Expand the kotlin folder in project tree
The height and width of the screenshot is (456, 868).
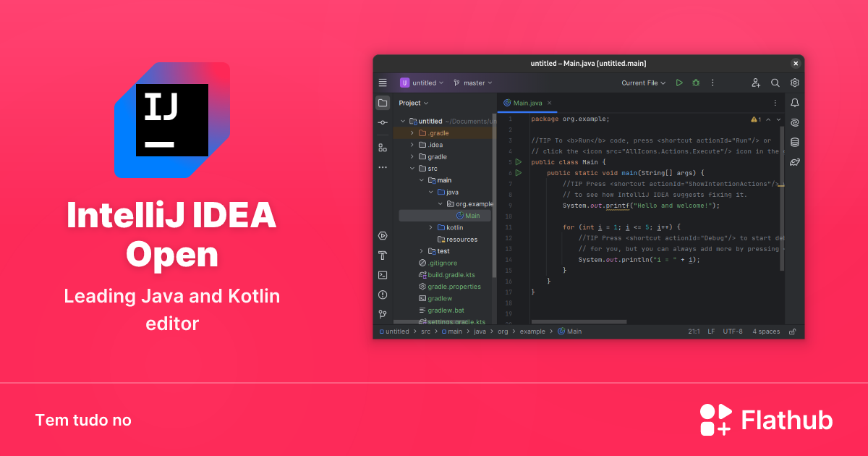pyautogui.click(x=431, y=228)
